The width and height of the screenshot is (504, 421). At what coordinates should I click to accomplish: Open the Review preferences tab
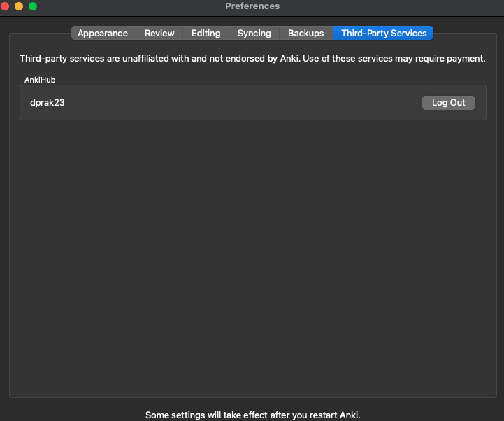tap(159, 33)
